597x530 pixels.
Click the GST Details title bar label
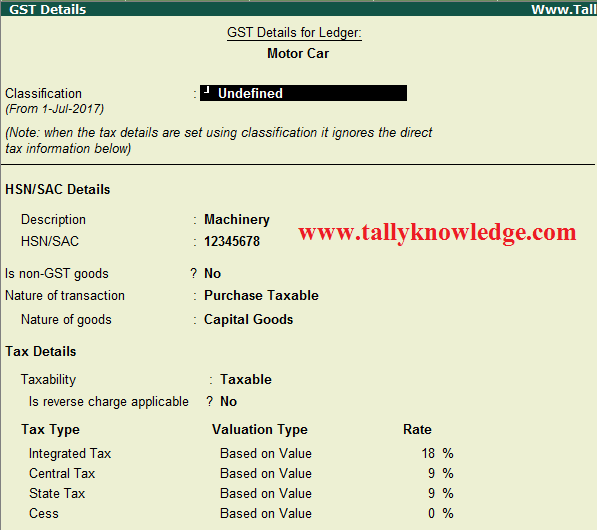48,9
